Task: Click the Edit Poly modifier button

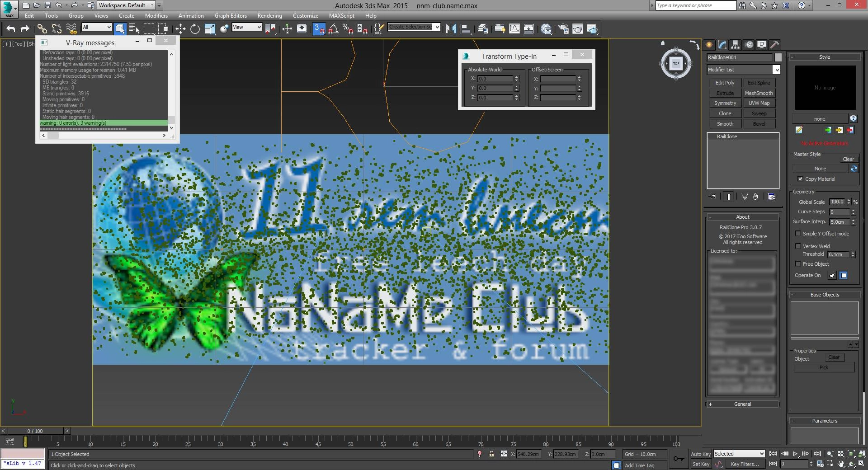Action: pyautogui.click(x=725, y=83)
